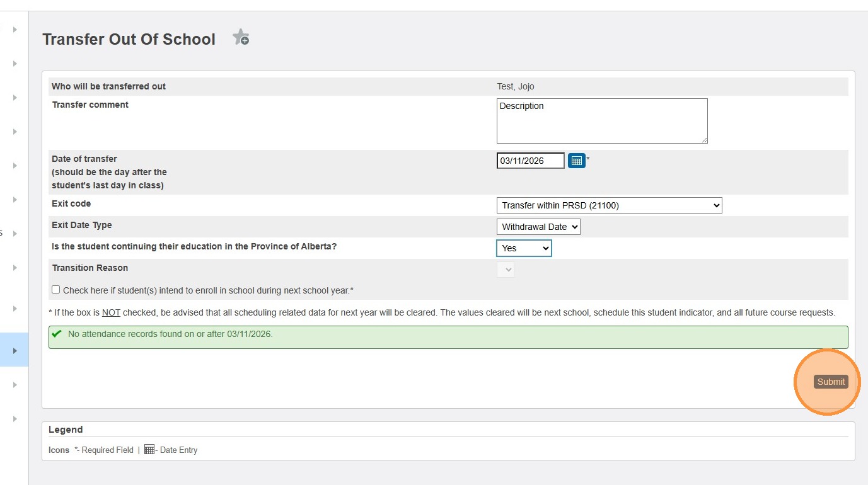
Task: Click the add-to-favorites star icon
Action: (241, 38)
